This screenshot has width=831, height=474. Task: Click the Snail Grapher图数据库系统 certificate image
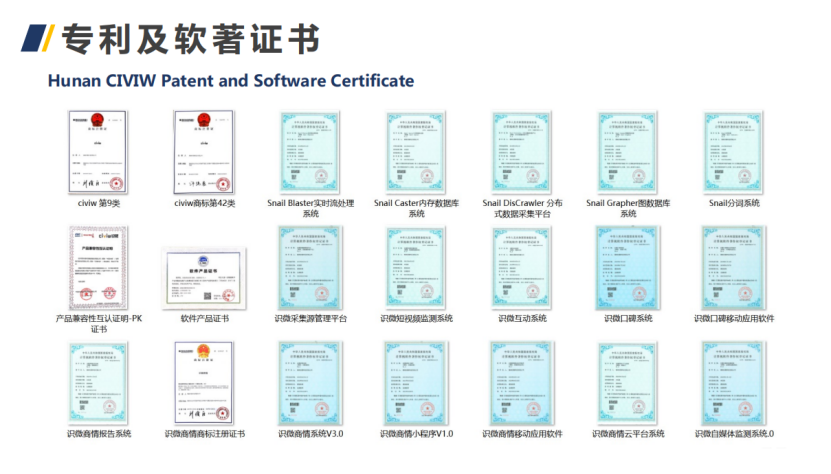(628, 152)
